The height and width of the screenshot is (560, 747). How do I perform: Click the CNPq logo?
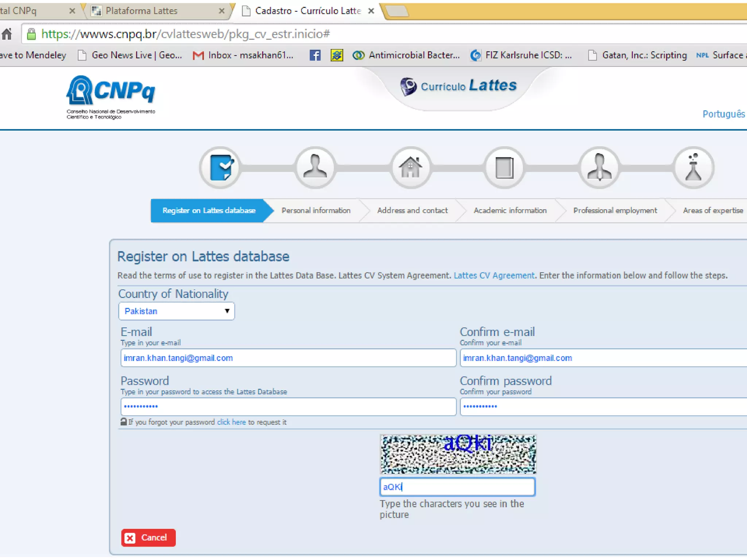(x=111, y=97)
